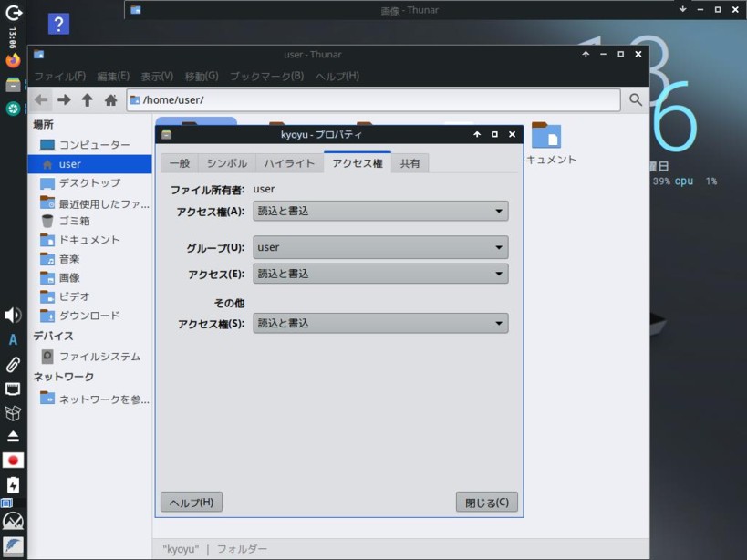Screen dimensions: 747x560
Task: Click the back arrow in Thunar toolbar
Action: tap(41, 100)
